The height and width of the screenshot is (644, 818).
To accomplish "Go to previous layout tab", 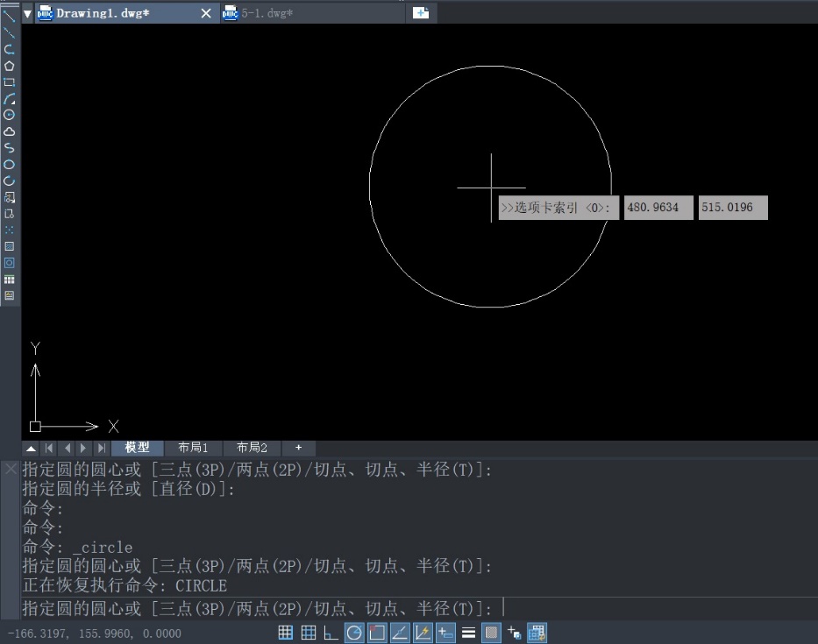I will pos(67,448).
